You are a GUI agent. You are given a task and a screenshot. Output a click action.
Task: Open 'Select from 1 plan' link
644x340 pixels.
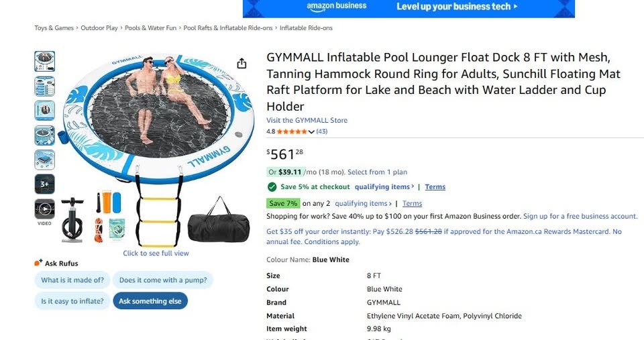377,172
